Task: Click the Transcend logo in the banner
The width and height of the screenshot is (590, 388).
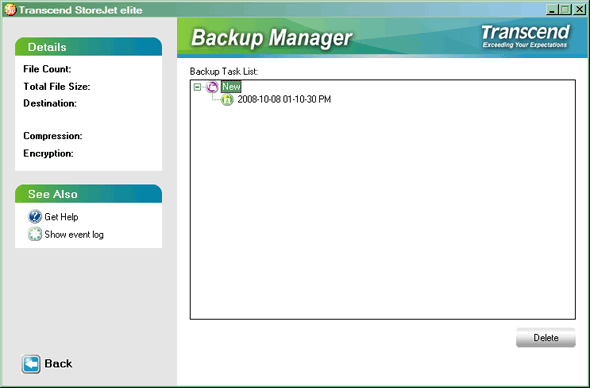Action: tap(525, 36)
